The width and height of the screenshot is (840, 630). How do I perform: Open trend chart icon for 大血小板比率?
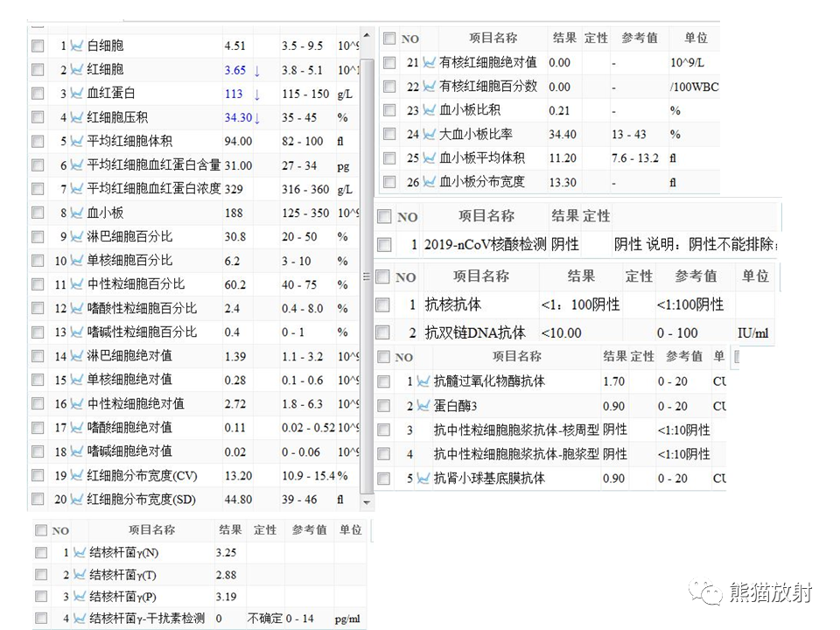click(x=429, y=134)
